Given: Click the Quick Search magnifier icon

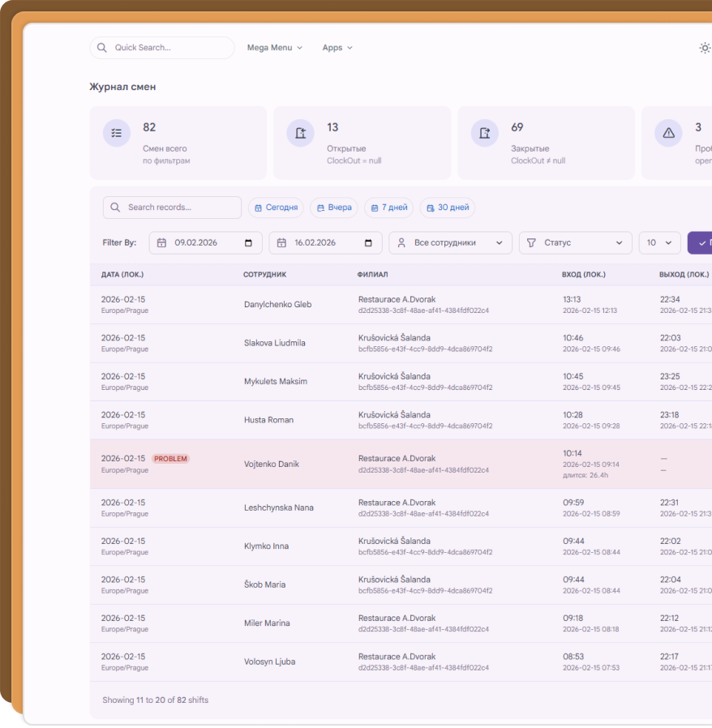Looking at the screenshot, I should 102,48.
